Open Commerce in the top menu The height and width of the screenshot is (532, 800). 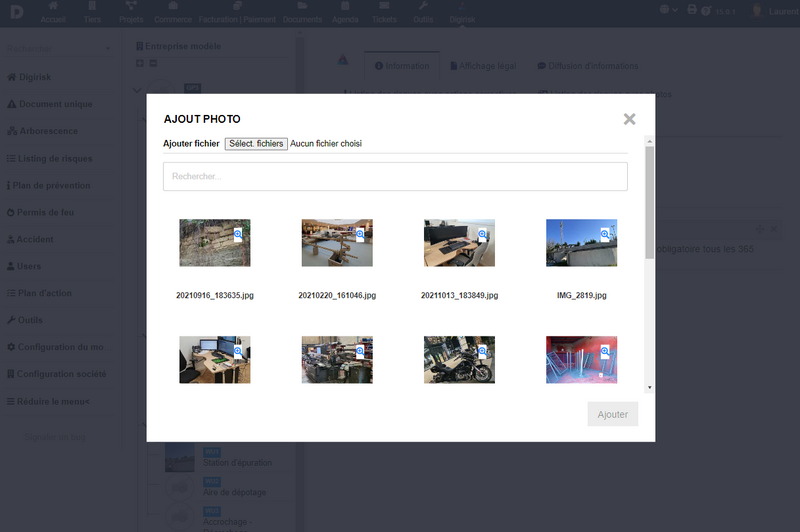(x=173, y=13)
